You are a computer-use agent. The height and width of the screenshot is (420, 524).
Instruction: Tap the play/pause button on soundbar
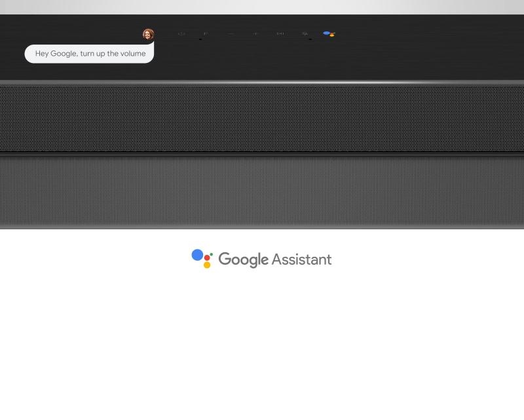click(x=280, y=34)
